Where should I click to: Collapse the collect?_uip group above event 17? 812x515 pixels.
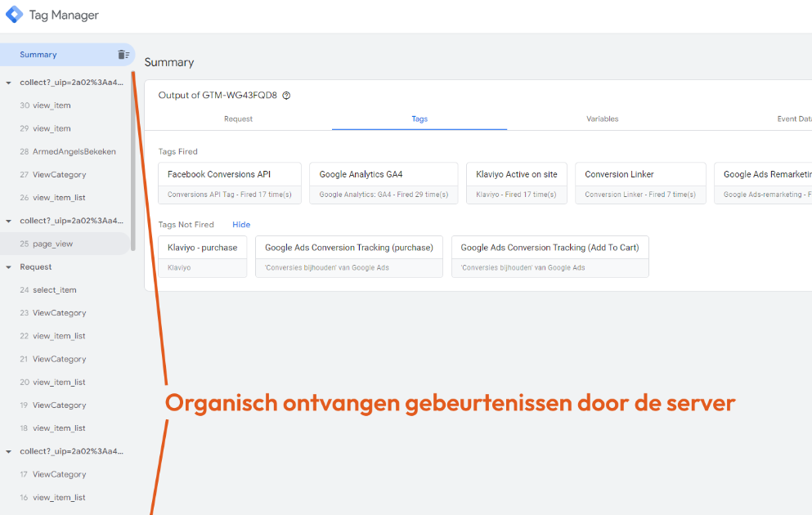[x=8, y=451]
